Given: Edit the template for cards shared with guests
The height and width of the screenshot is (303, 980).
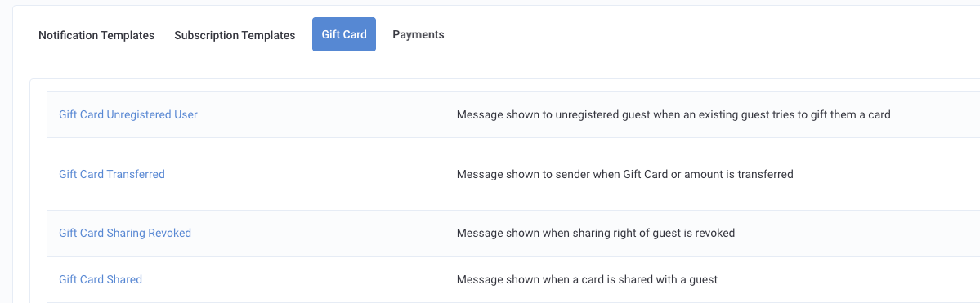Looking at the screenshot, I should (101, 279).
